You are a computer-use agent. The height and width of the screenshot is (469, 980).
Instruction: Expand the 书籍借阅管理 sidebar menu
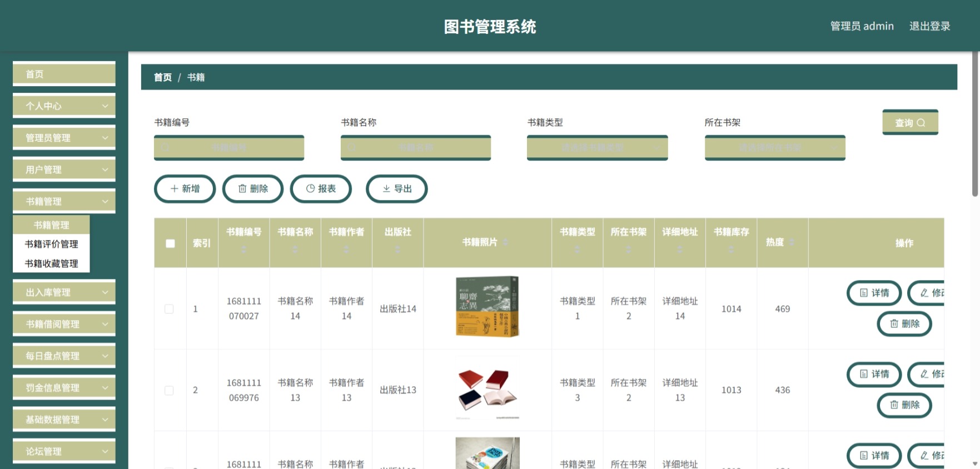tap(64, 324)
